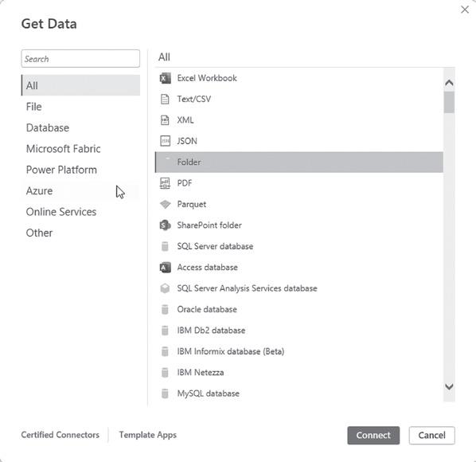Click the SQL Server Analysis Services cube icon
The width and height of the screenshot is (476, 462).
tap(165, 288)
